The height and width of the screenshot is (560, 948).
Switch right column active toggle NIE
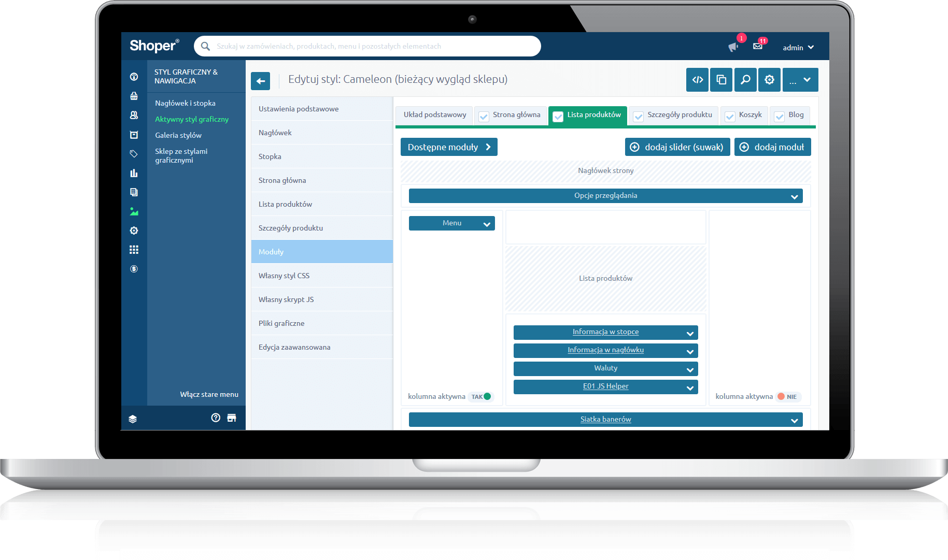[788, 396]
